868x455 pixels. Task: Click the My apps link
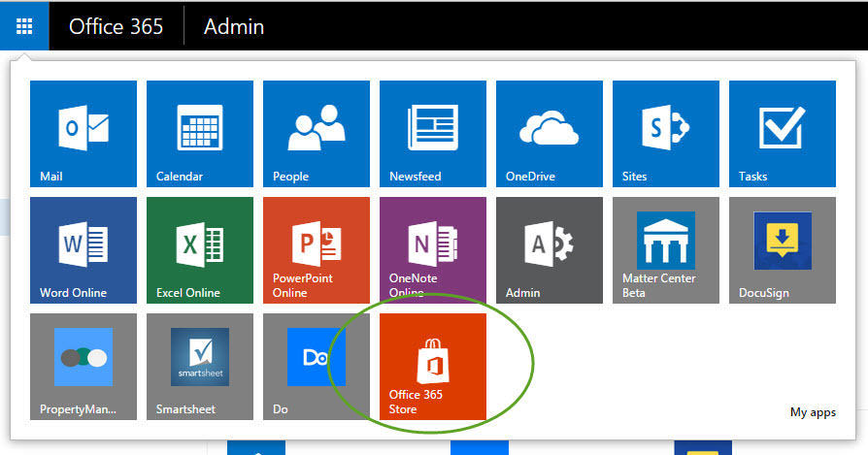coord(813,412)
